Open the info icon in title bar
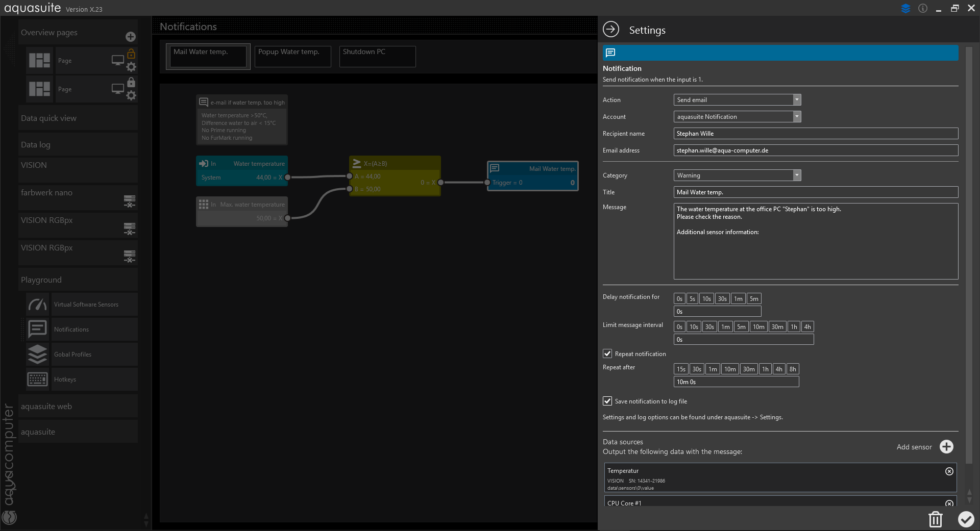 (x=923, y=8)
